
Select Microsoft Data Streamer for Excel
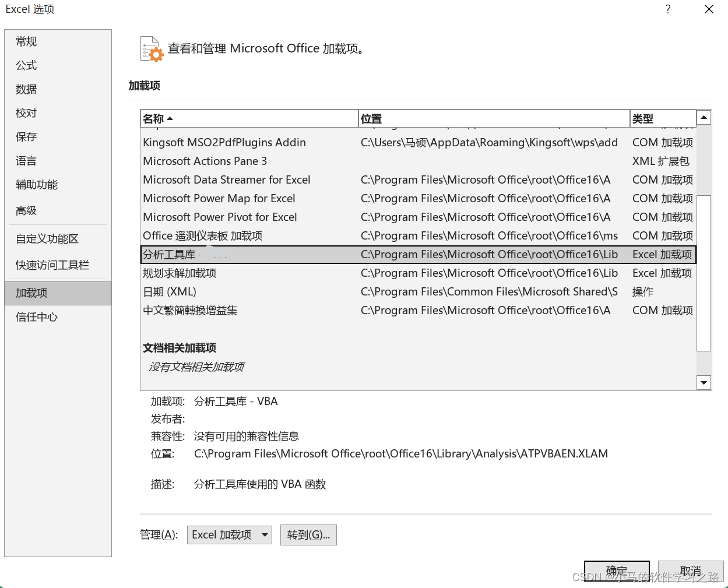(x=418, y=180)
